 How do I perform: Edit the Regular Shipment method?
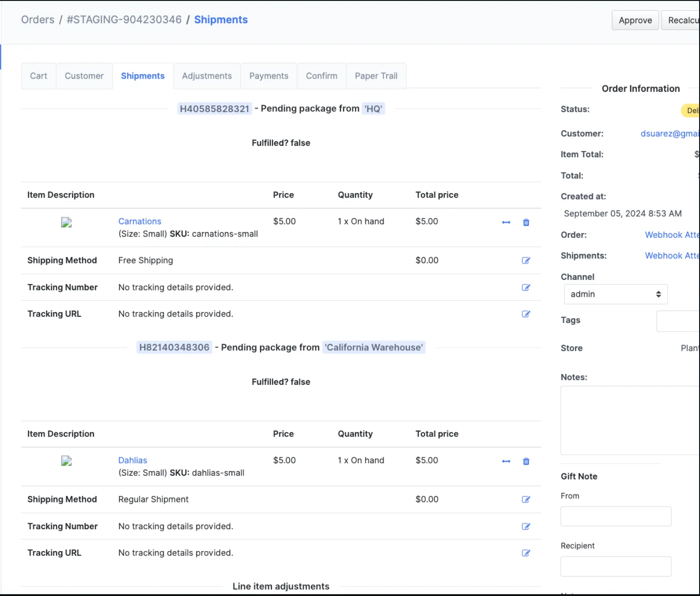[x=526, y=499]
